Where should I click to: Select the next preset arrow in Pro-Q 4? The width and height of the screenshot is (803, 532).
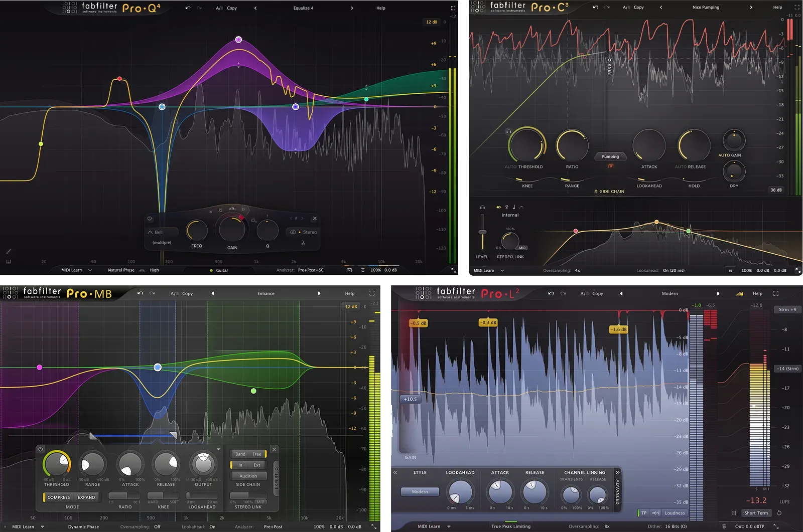[x=352, y=8]
